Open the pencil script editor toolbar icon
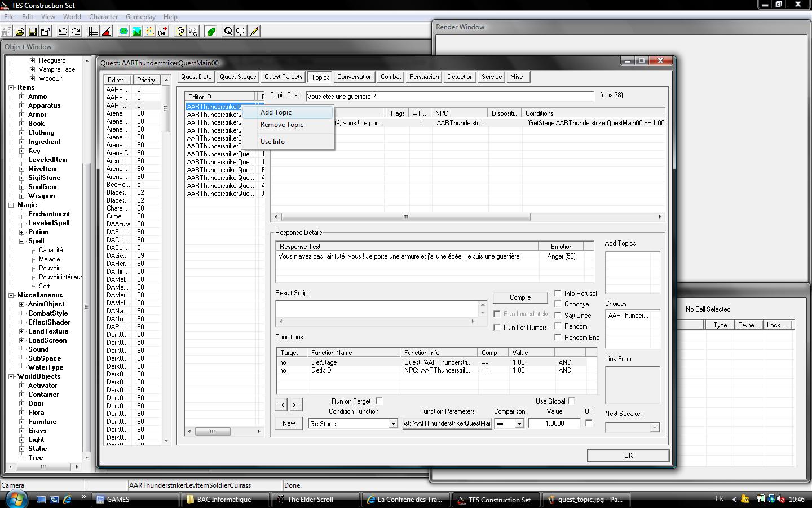 [x=254, y=32]
